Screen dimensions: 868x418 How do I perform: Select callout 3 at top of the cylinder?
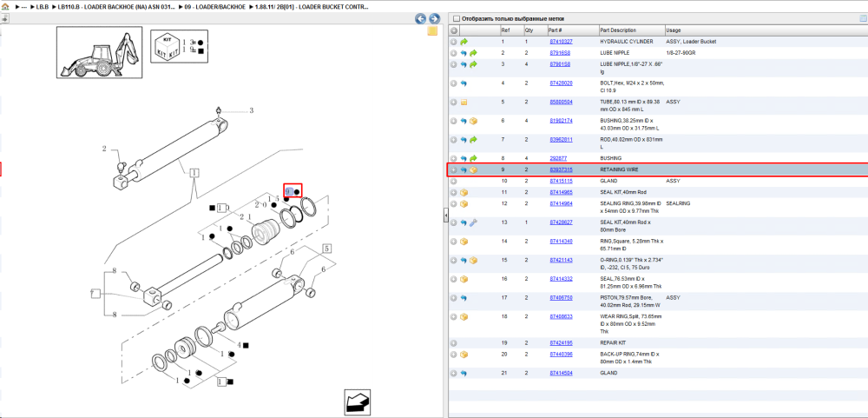[x=251, y=111]
